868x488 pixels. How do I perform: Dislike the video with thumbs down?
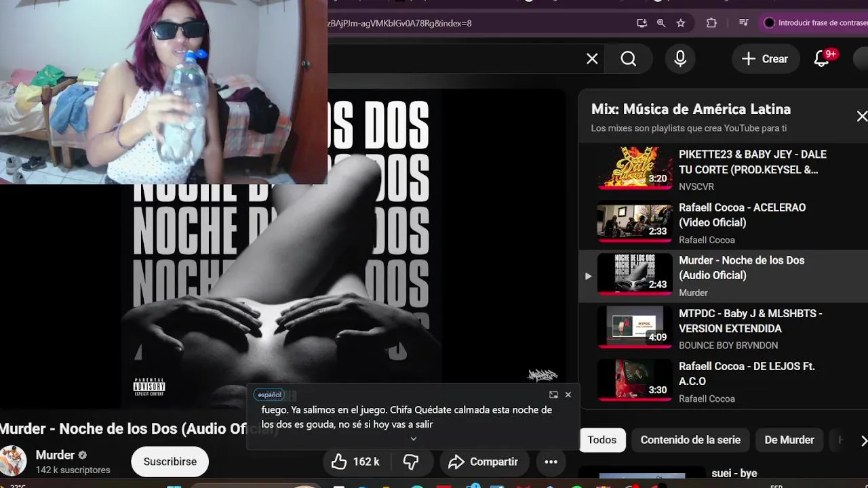click(411, 462)
